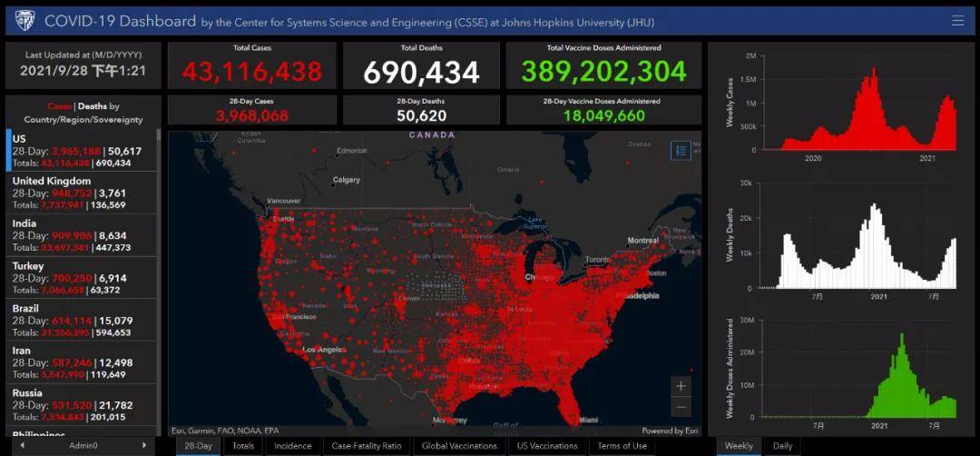
Task: Select United Kingdom in the country list
Action: point(82,193)
